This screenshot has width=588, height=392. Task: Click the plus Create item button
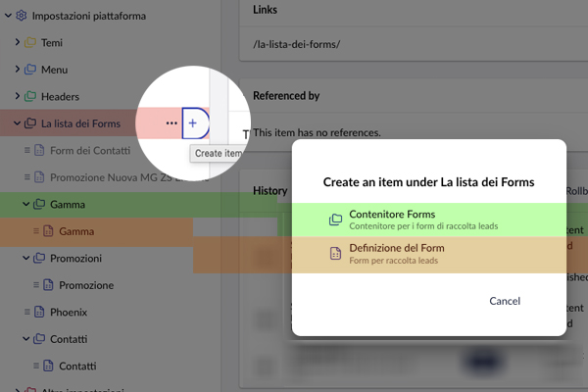[x=193, y=123]
